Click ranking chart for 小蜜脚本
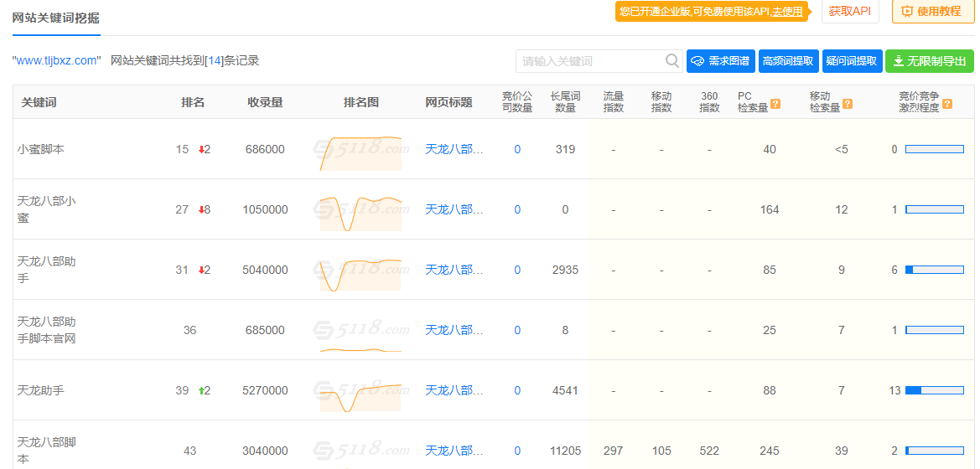Viewport: 980px width, 469px height. pyautogui.click(x=360, y=152)
